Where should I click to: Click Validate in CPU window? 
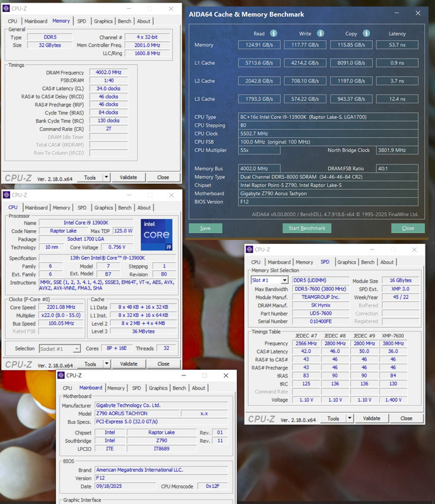129,364
